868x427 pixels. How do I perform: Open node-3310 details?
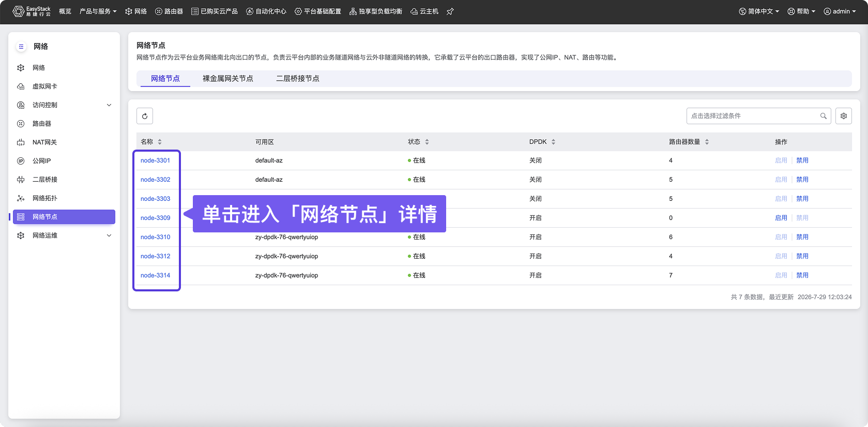[x=155, y=237]
